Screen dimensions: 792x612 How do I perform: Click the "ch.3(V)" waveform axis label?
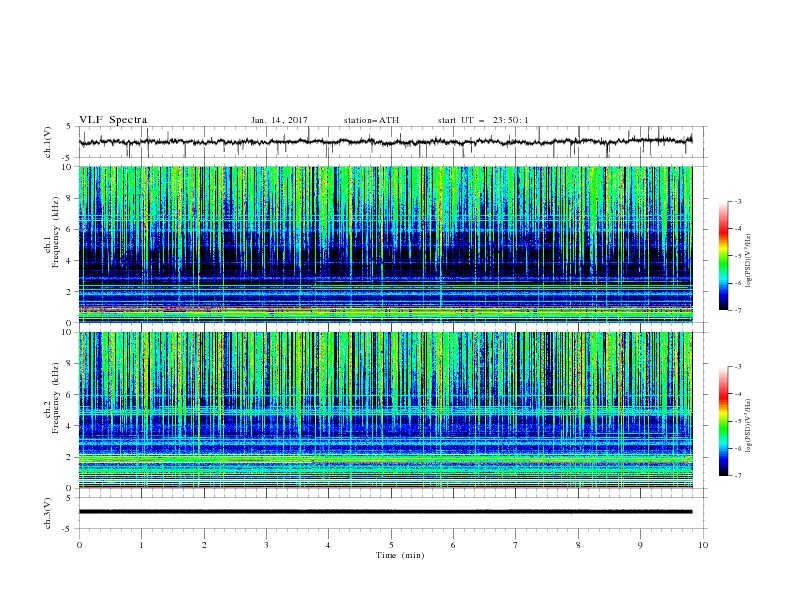coord(48,513)
